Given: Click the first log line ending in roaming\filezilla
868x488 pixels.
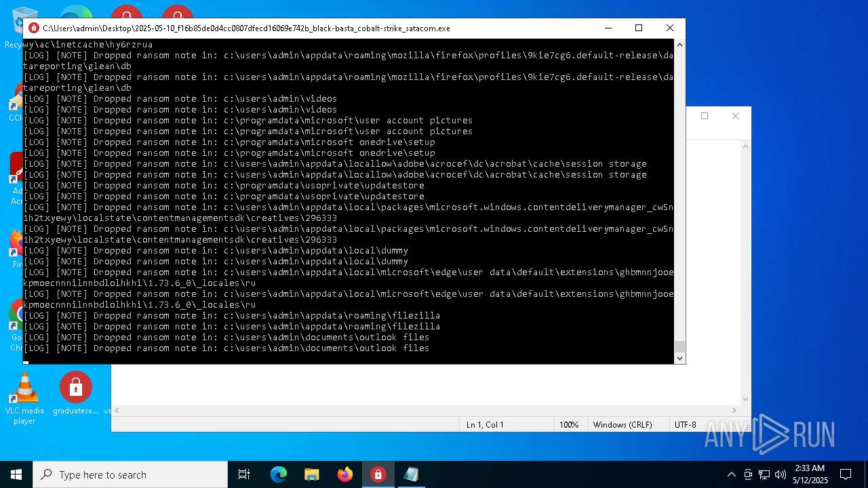Looking at the screenshot, I should click(x=232, y=316).
